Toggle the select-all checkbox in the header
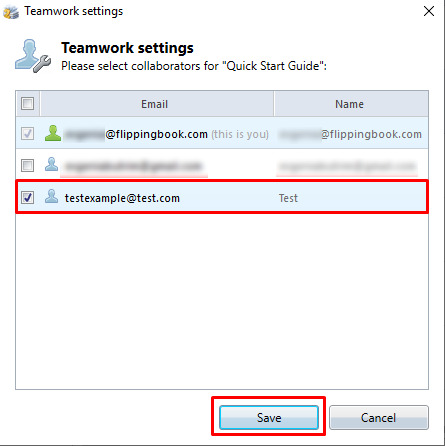Screen dimensions: 445x446 pyautogui.click(x=27, y=103)
